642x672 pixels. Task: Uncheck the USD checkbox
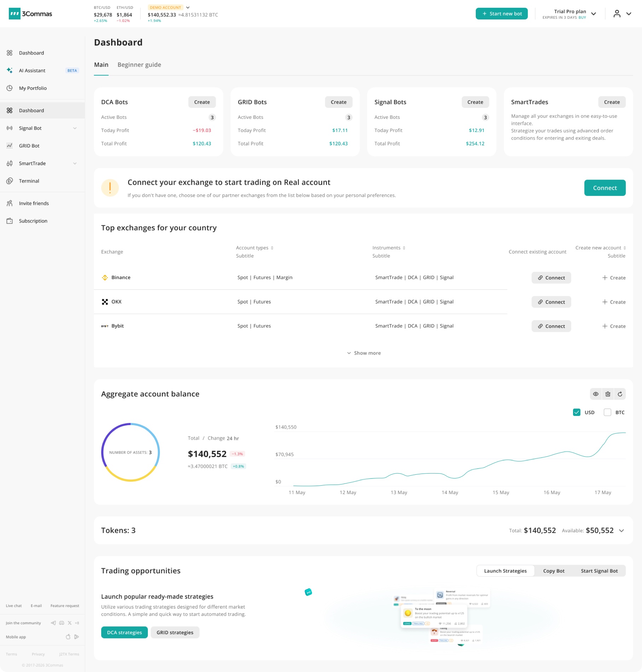tap(577, 412)
